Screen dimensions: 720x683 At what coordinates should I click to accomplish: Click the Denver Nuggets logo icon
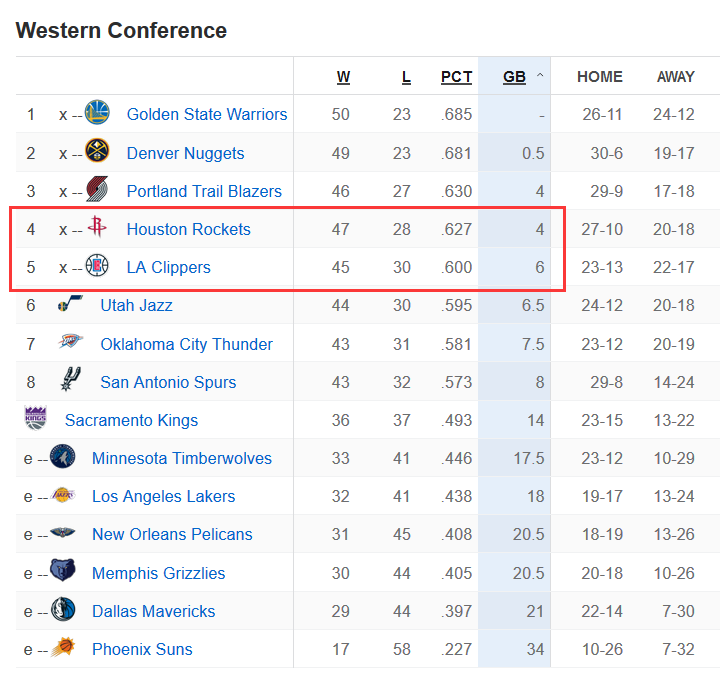tap(97, 151)
